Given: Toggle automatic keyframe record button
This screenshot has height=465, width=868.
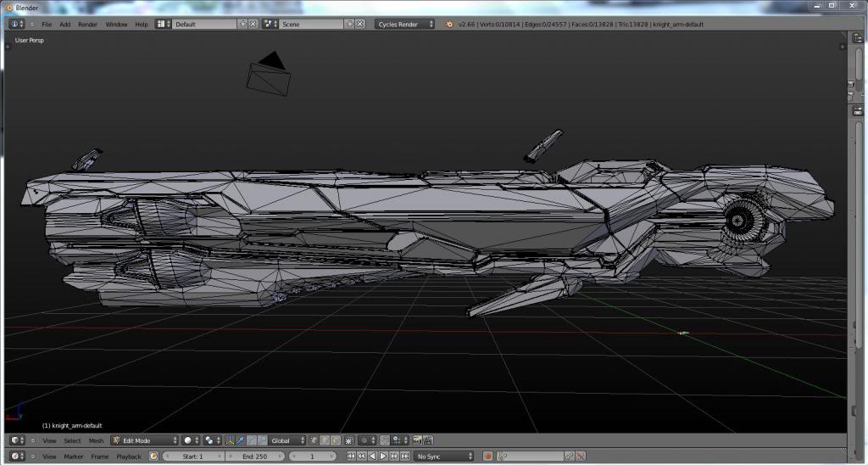Looking at the screenshot, I should [x=488, y=457].
